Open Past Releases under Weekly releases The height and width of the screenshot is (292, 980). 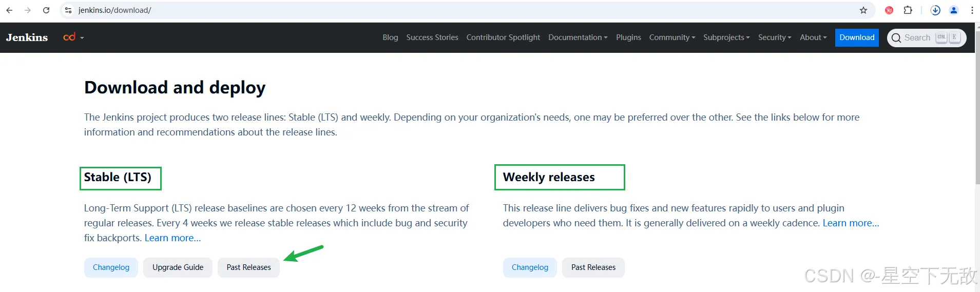pyautogui.click(x=593, y=267)
